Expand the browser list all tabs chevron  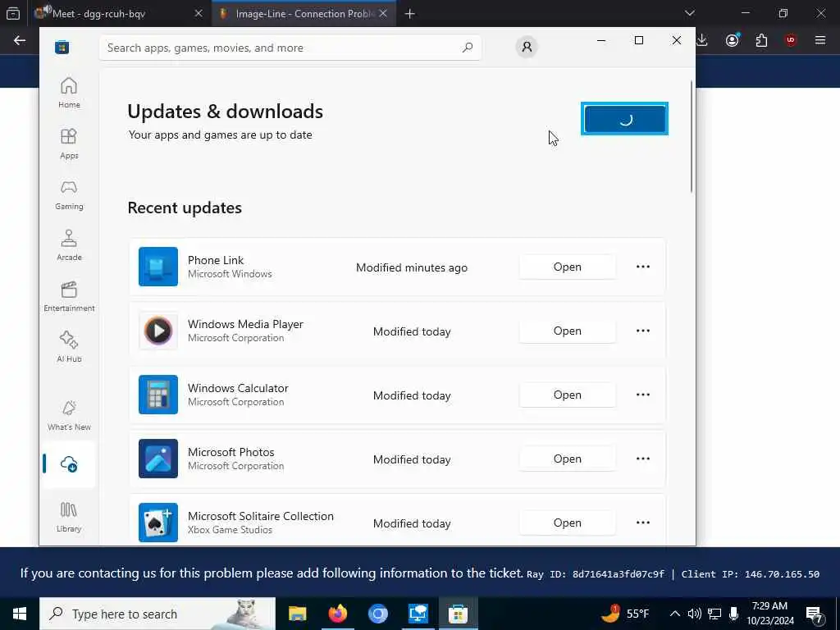pyautogui.click(x=689, y=13)
